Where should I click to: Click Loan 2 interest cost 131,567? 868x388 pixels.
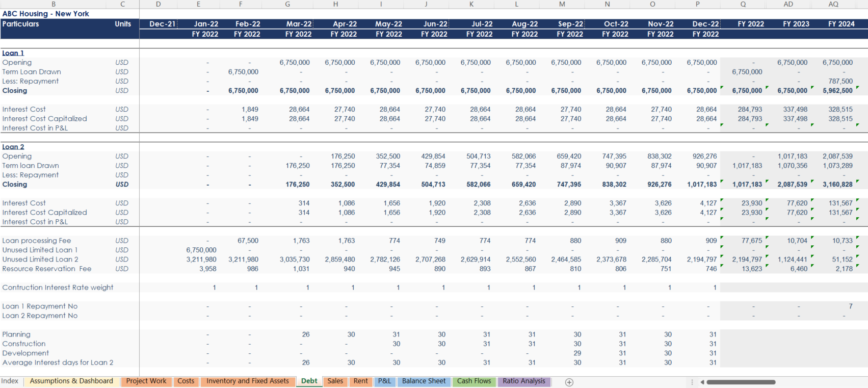(x=840, y=203)
